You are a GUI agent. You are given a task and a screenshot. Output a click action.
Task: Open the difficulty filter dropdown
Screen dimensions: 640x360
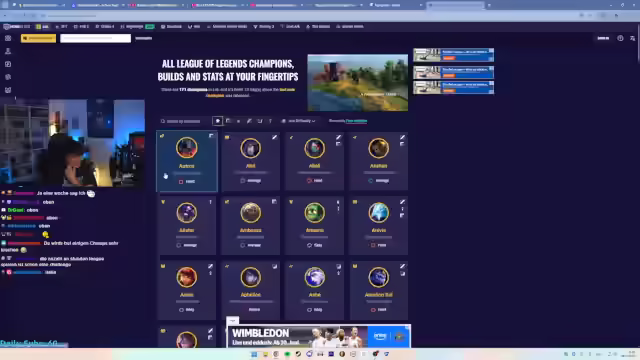[x=298, y=121]
